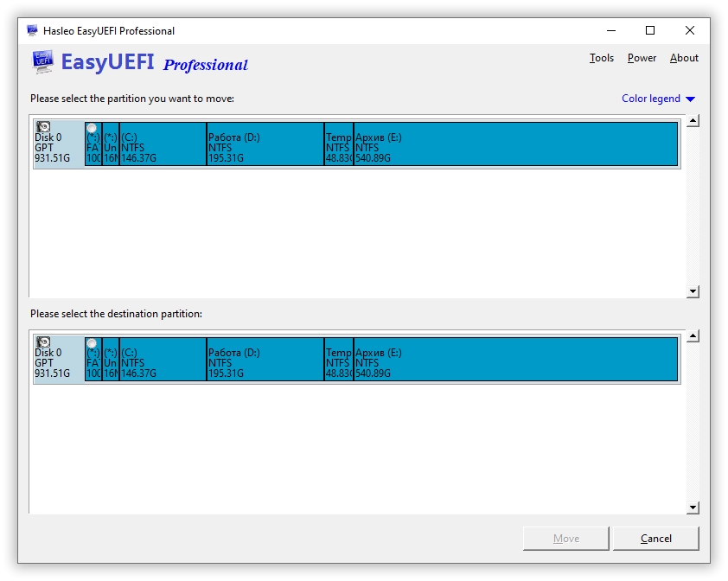Minimize the EasyUEFI window
The width and height of the screenshot is (728, 581).
click(611, 30)
